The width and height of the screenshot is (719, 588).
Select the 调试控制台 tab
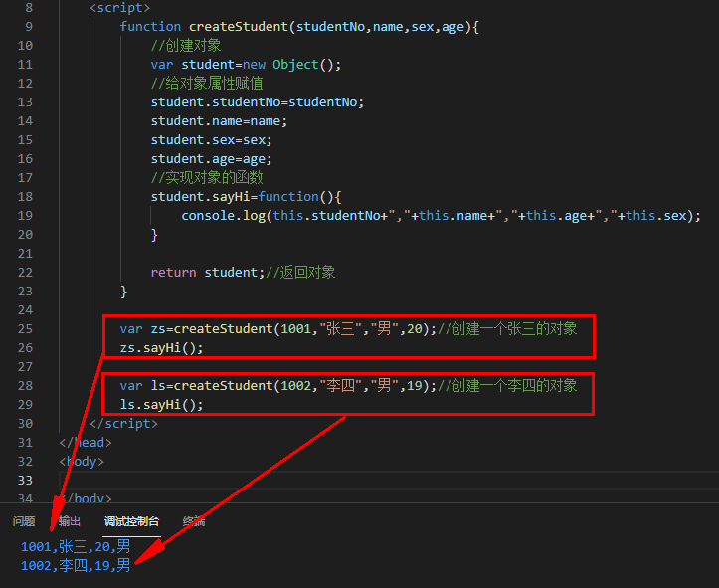pos(131,521)
